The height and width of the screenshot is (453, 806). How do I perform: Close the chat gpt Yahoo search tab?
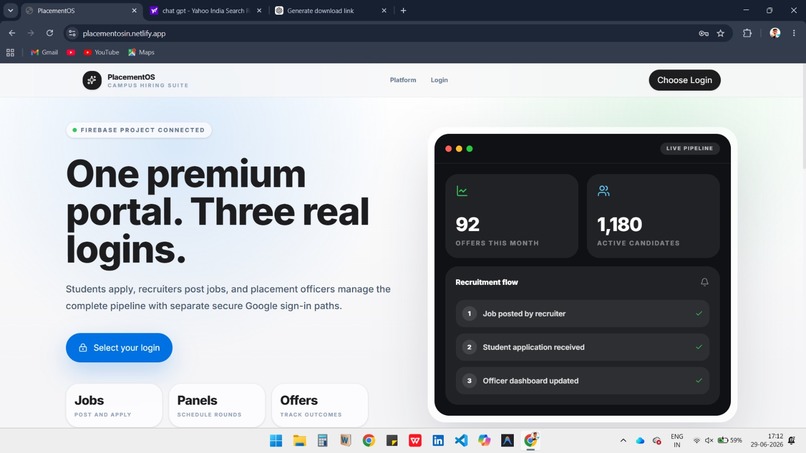(x=259, y=10)
